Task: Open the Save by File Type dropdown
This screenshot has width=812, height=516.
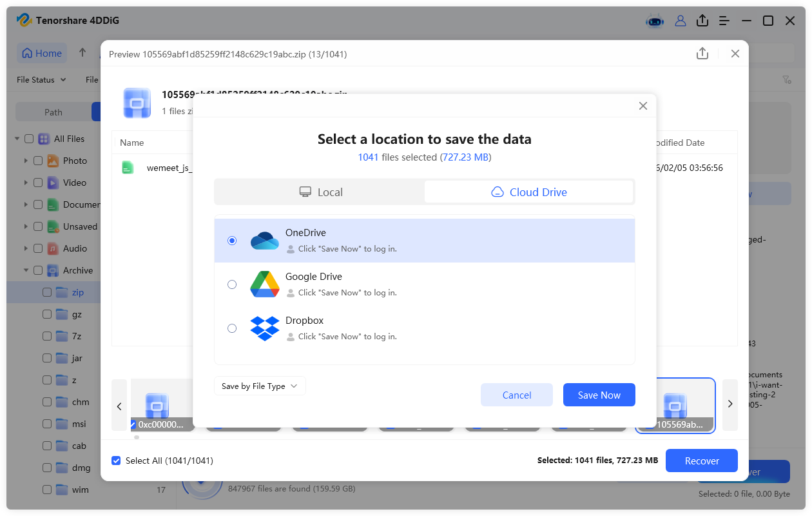Action: (260, 386)
